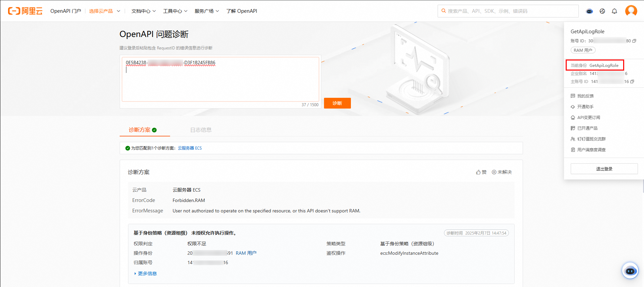Mark diagnosis as 未解决

tap(502, 172)
